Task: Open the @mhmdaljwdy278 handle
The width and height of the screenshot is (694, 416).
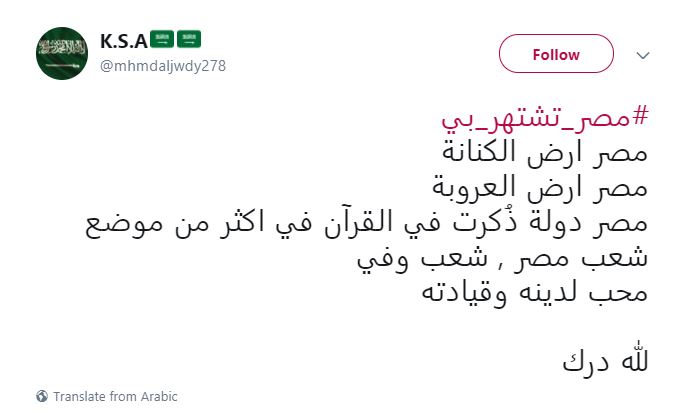Action: [x=163, y=66]
